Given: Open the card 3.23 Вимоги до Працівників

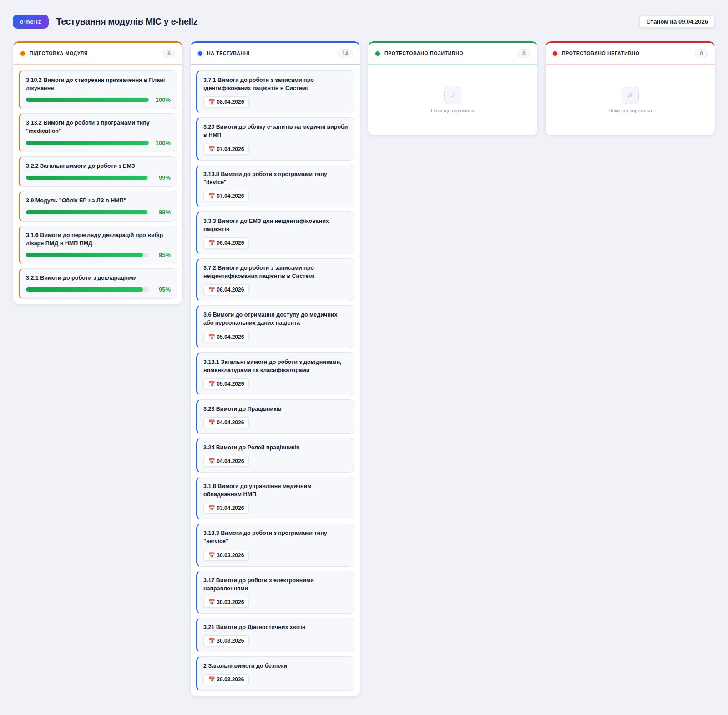Looking at the screenshot, I should 275,416.
